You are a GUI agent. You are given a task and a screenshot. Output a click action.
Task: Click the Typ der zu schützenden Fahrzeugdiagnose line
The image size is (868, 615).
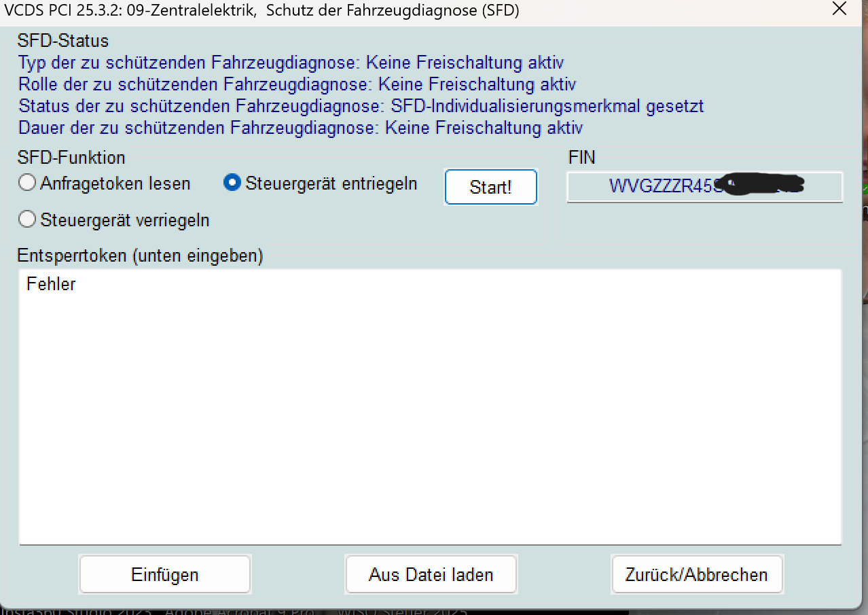click(x=291, y=63)
